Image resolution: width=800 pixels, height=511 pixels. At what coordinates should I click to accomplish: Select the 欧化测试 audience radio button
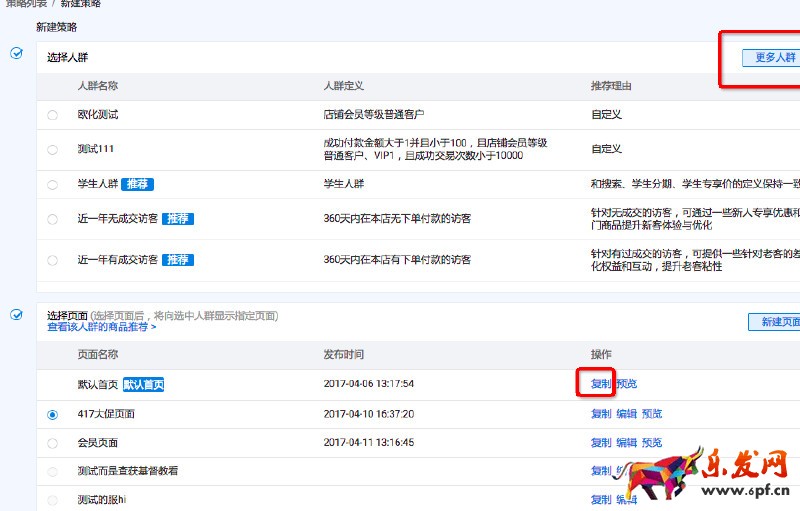coord(52,115)
